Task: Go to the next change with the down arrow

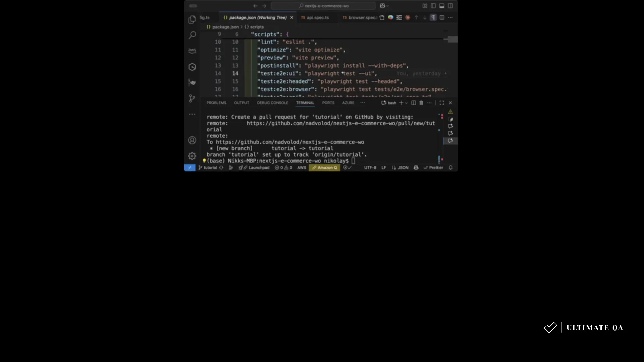Action: (425, 17)
